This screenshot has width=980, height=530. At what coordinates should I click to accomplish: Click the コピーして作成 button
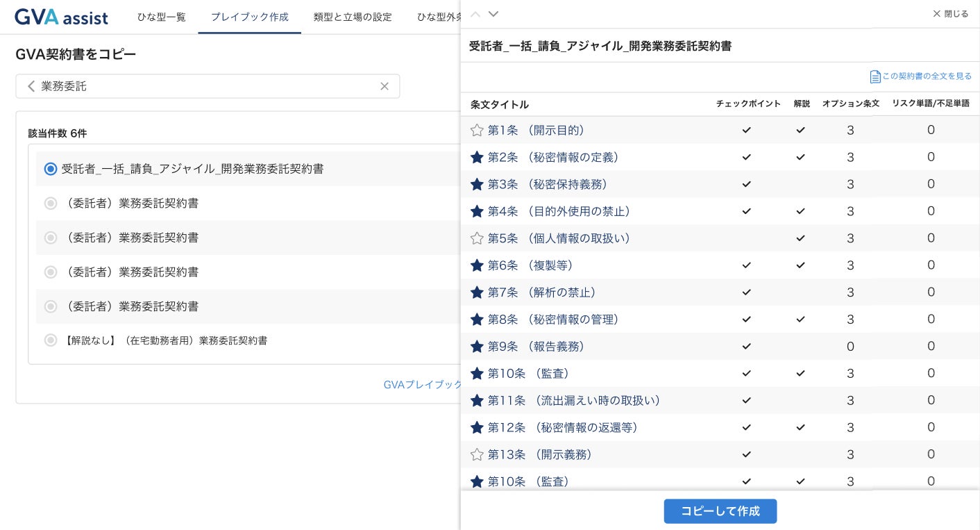(x=720, y=511)
